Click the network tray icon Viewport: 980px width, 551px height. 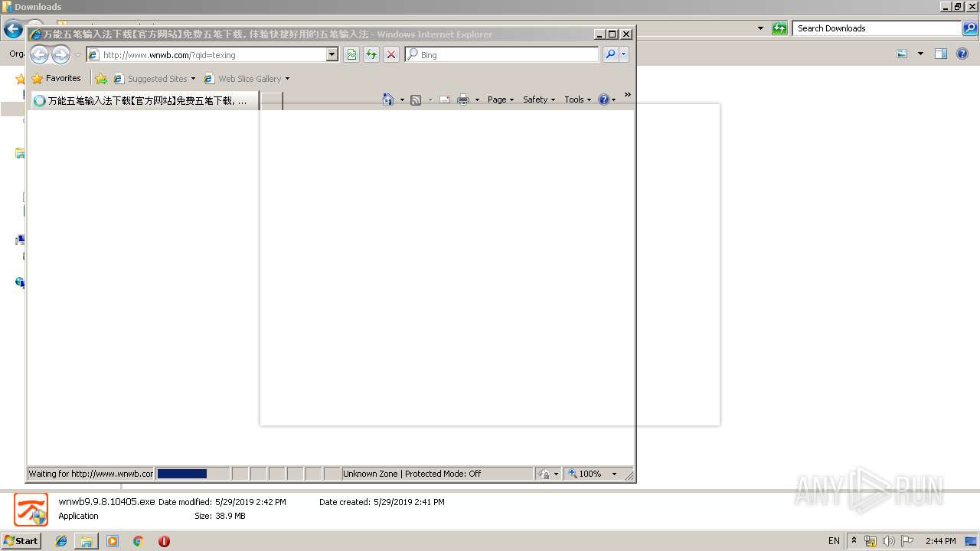pyautogui.click(x=871, y=541)
